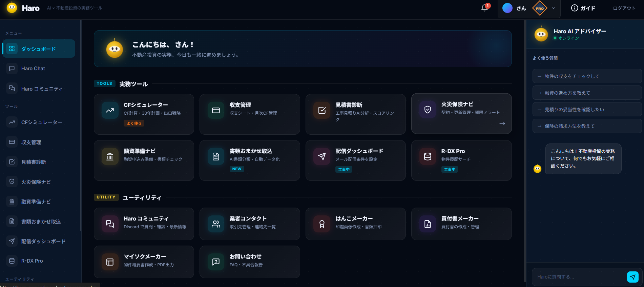This screenshot has width=644, height=287.
Task: Click the 融資準備ナビ bank icon in sidebar
Action: pyautogui.click(x=12, y=202)
